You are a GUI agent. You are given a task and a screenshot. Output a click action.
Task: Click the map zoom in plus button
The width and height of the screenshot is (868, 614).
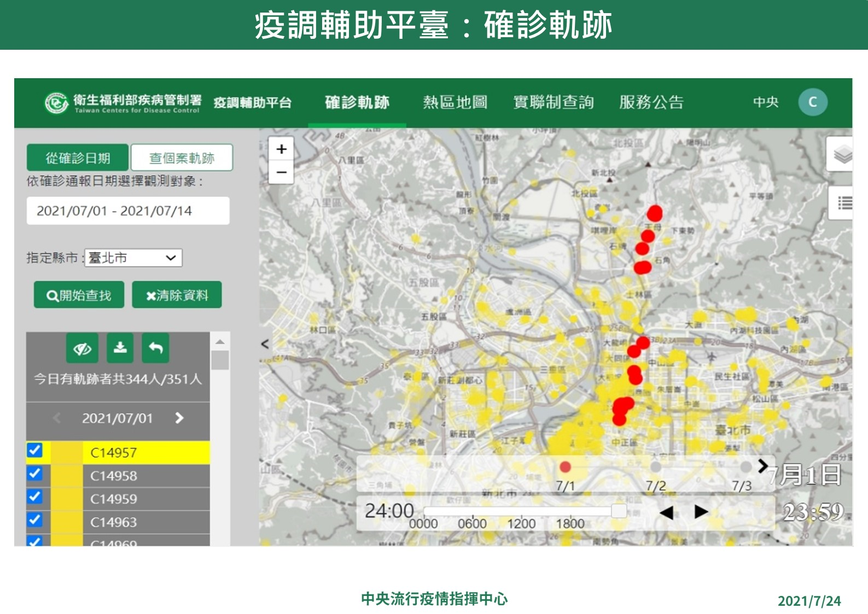pyautogui.click(x=281, y=149)
